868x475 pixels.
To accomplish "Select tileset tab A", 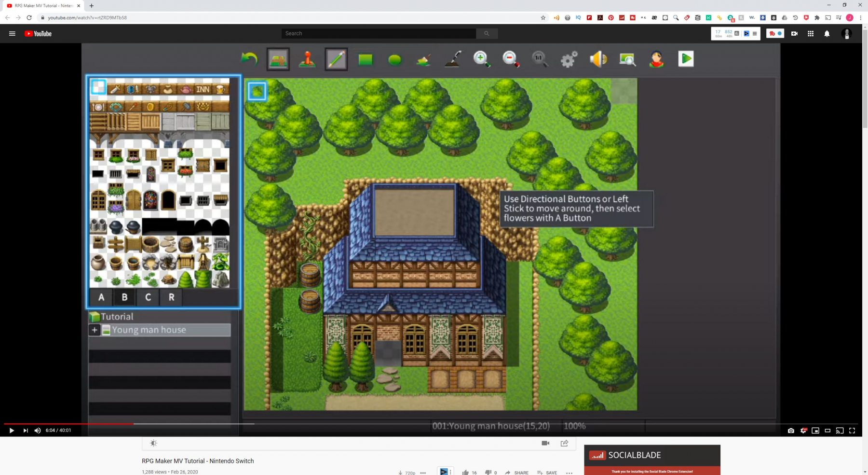I will 101,297.
